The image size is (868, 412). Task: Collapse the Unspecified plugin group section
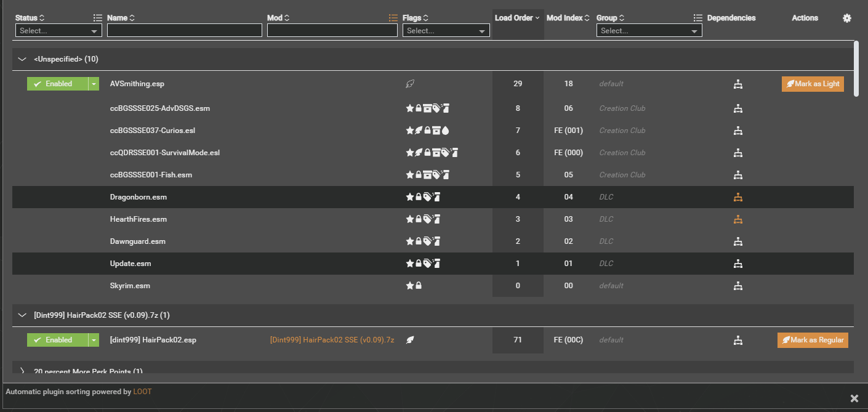tap(22, 59)
